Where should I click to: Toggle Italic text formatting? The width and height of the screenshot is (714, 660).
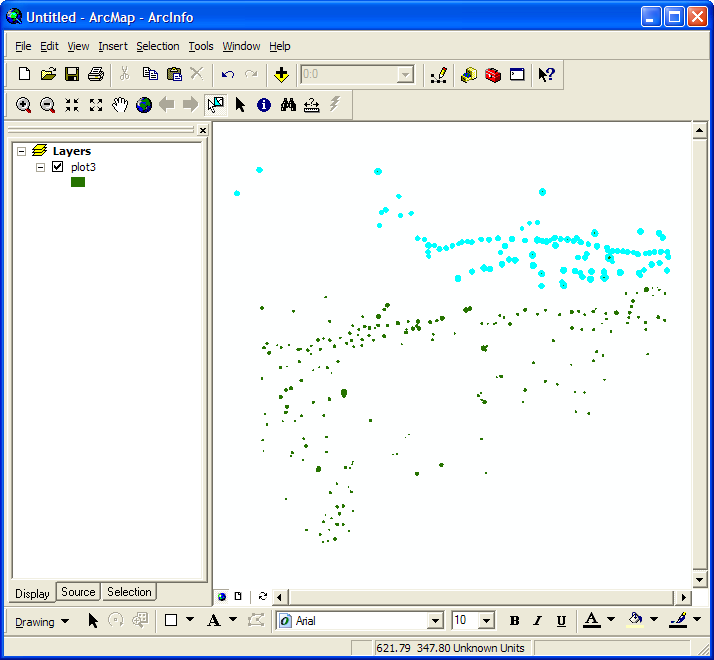click(538, 620)
